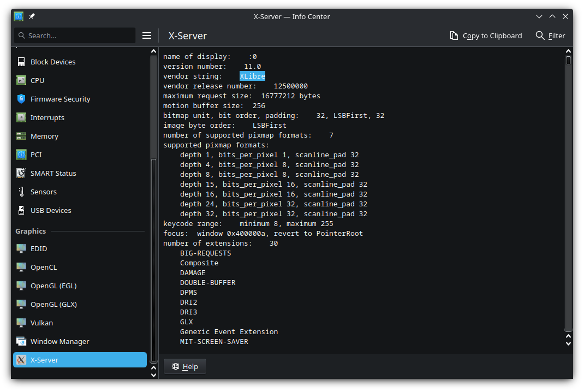Screen dimensions: 584x392
Task: Click the number of extensions 30 line
Action: point(221,243)
